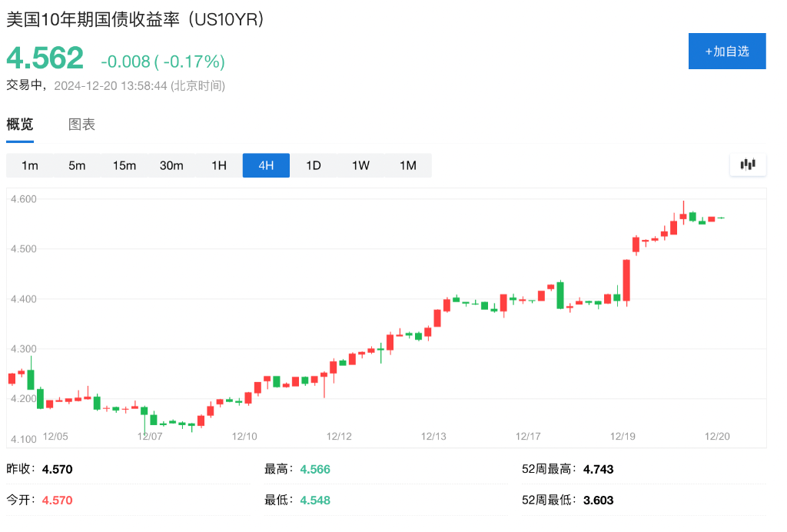Open the 1M monthly chart view

pyautogui.click(x=408, y=165)
